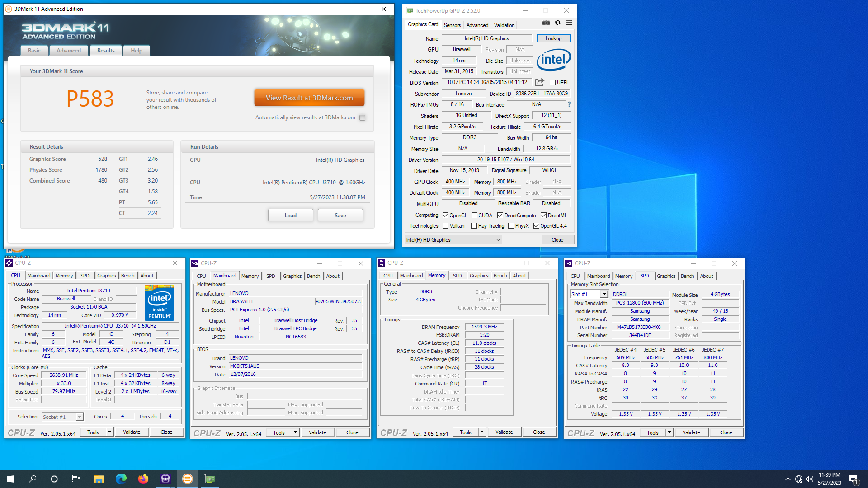Open the Help tab in 3DMark 11
Screen dimensions: 868x488
tap(137, 51)
